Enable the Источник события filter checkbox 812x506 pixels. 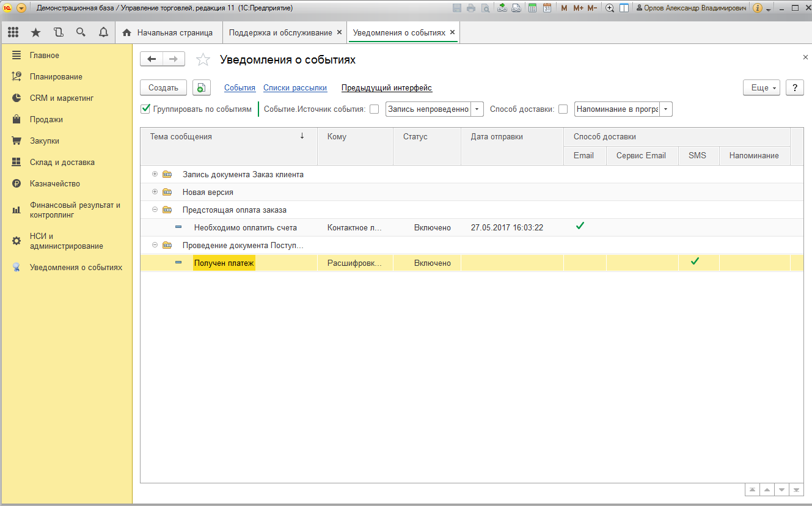(375, 109)
